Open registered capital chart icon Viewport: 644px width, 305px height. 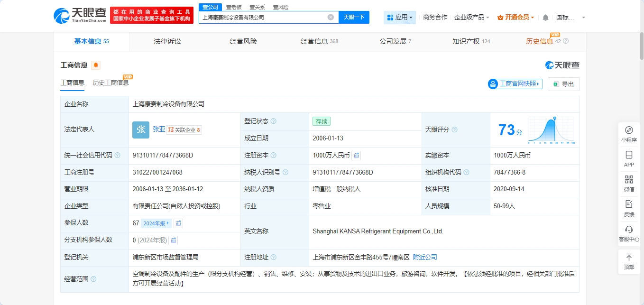coord(356,155)
